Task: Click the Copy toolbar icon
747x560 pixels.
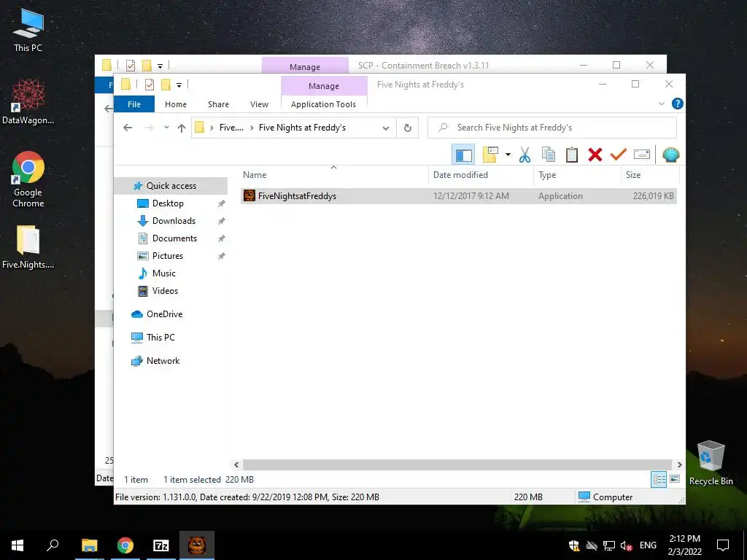Action: [549, 155]
